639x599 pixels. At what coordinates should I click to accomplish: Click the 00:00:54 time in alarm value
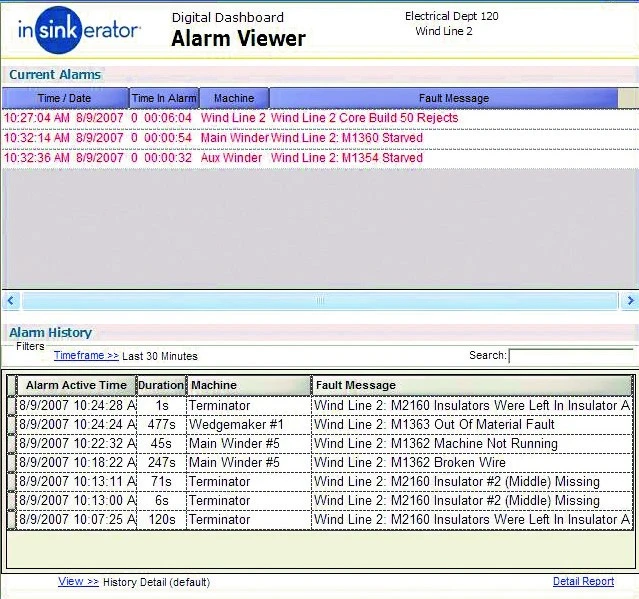point(167,138)
